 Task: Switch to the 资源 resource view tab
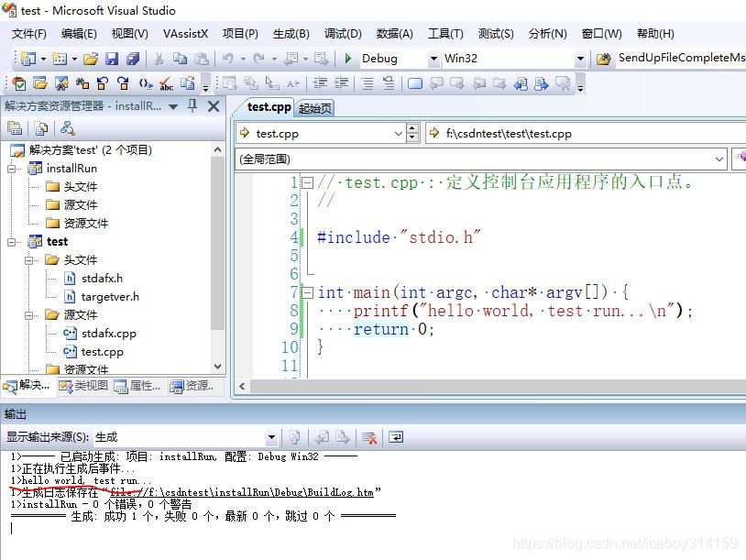point(192,386)
